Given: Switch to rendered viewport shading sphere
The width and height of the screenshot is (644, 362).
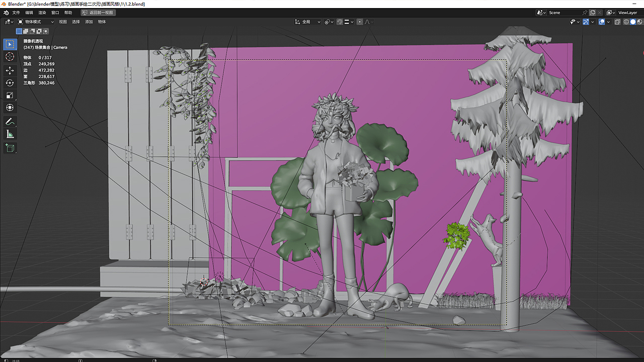Looking at the screenshot, I should (x=642, y=22).
